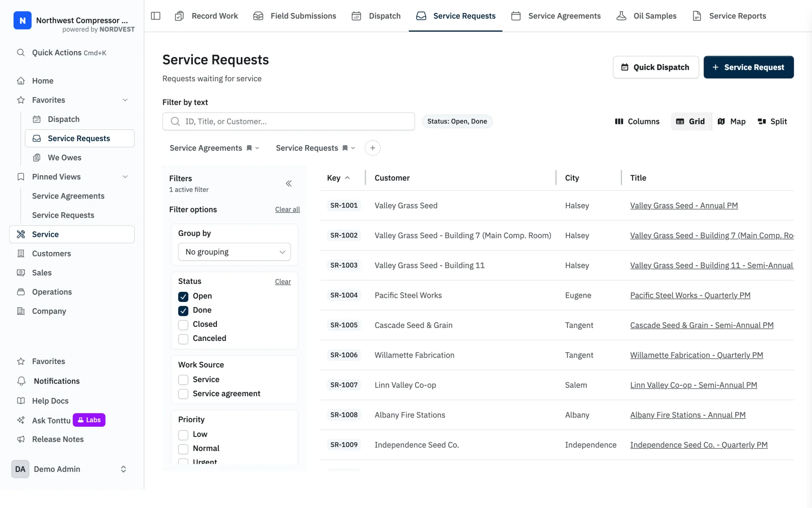The width and height of the screenshot is (812, 508).
Task: Check Service work source
Action: [x=183, y=380]
